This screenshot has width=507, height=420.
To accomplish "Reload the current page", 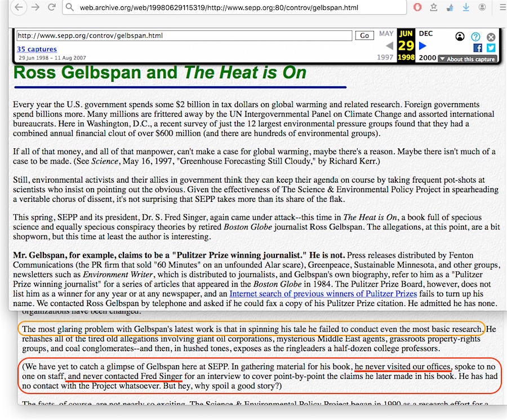I will (x=51, y=7).
